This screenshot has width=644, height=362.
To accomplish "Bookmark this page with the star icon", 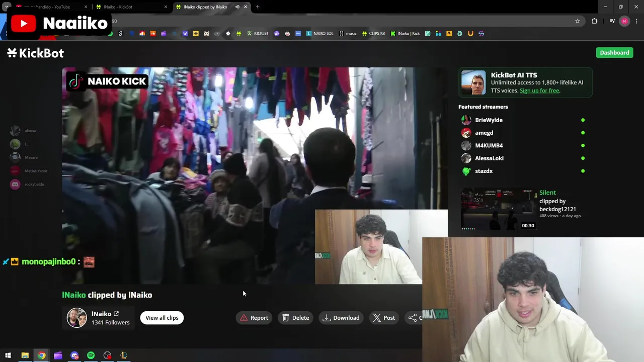I will tap(578, 21).
